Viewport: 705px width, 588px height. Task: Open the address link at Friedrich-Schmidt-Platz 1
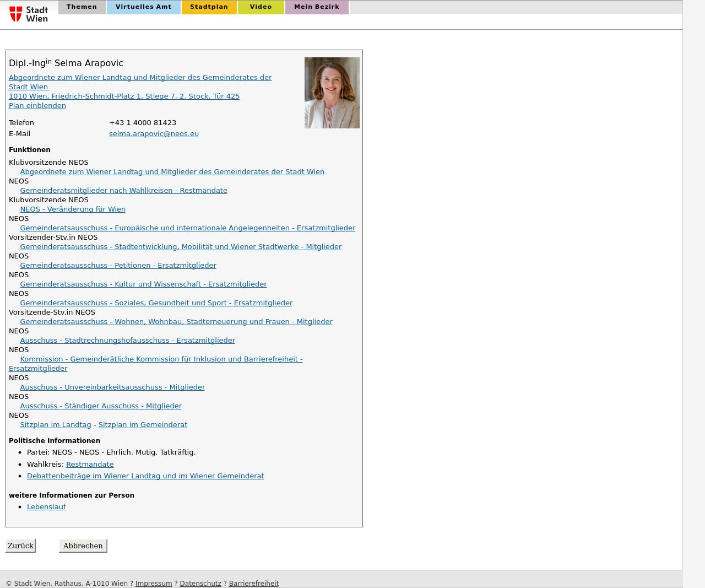(124, 96)
